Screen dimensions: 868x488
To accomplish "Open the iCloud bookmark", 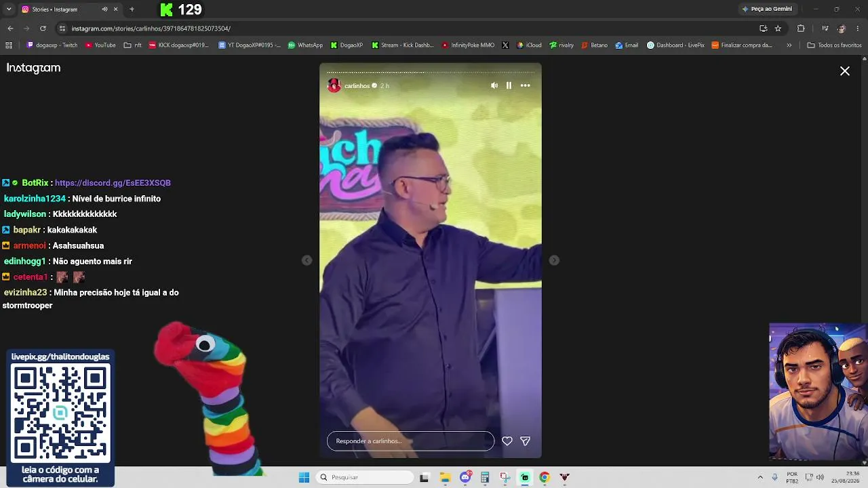I will 529,45.
